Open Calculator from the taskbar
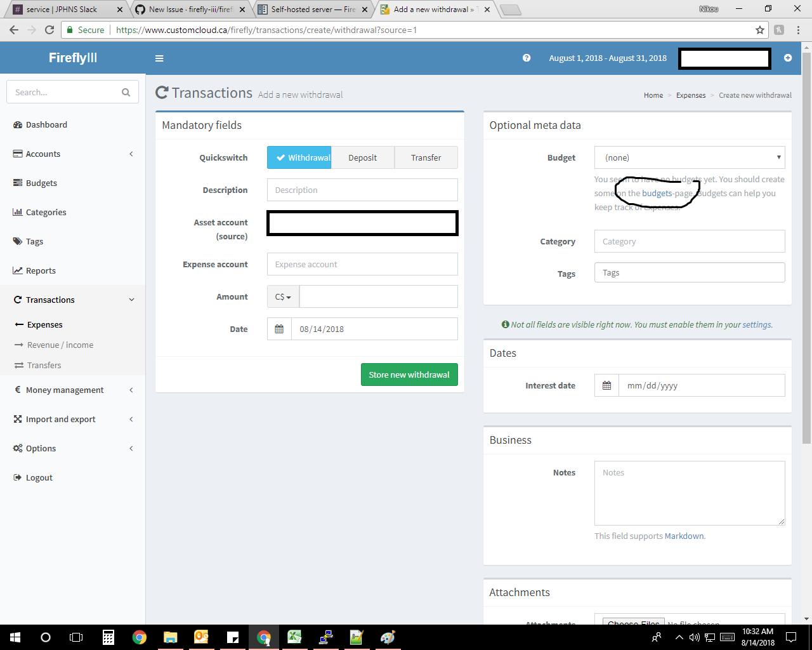The height and width of the screenshot is (650, 812). [108, 637]
